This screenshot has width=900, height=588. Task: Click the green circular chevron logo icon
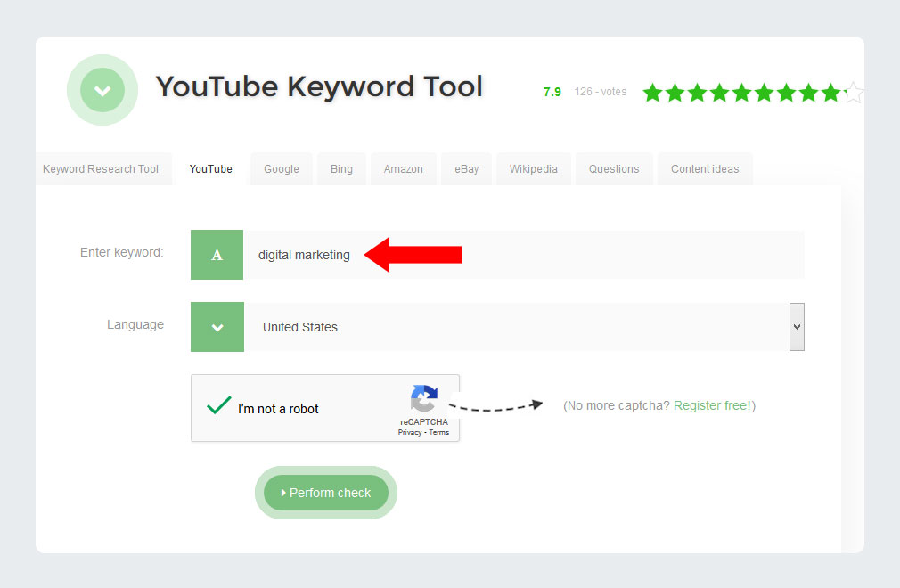click(x=102, y=90)
